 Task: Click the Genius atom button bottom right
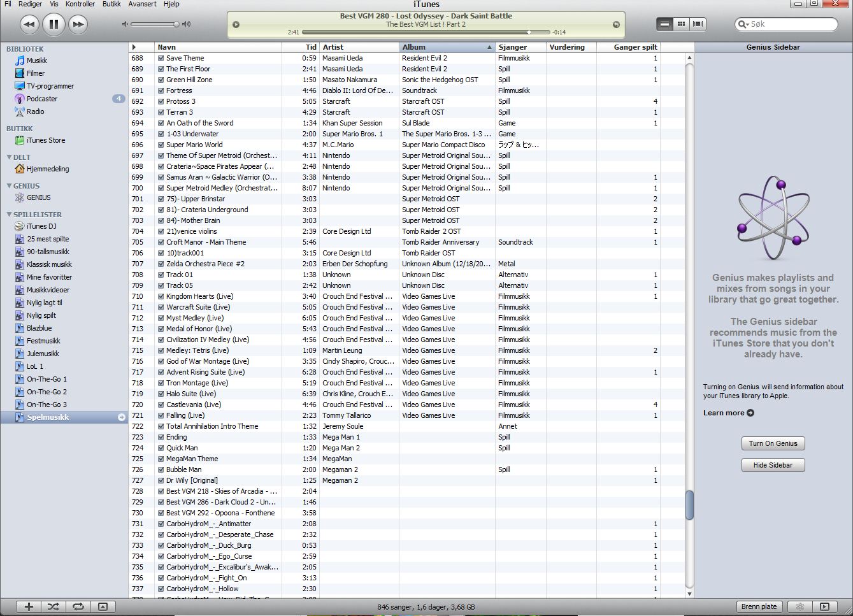pyautogui.click(x=800, y=606)
